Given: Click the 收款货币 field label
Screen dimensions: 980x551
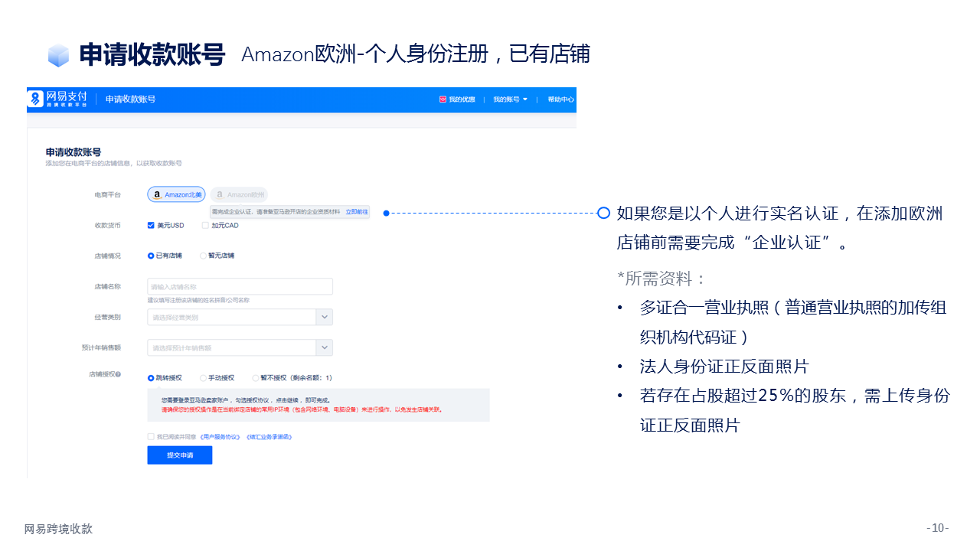Looking at the screenshot, I should pos(107,225).
